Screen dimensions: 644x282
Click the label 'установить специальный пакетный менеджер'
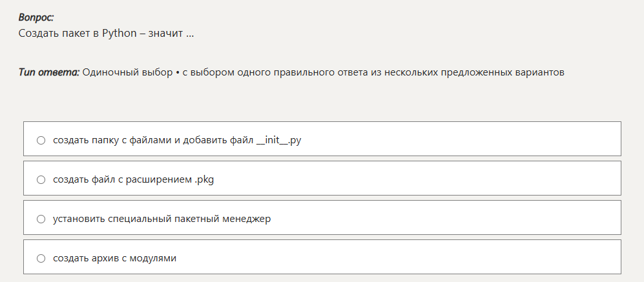click(162, 219)
